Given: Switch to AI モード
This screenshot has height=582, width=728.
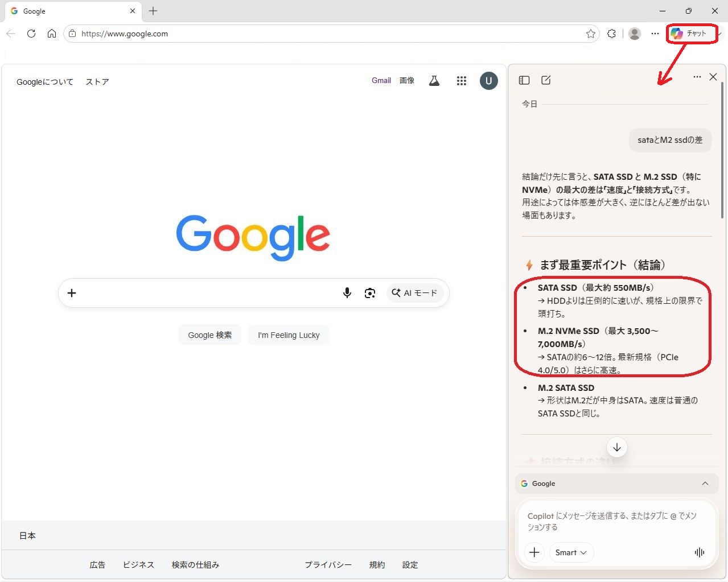Looking at the screenshot, I should pos(414,293).
